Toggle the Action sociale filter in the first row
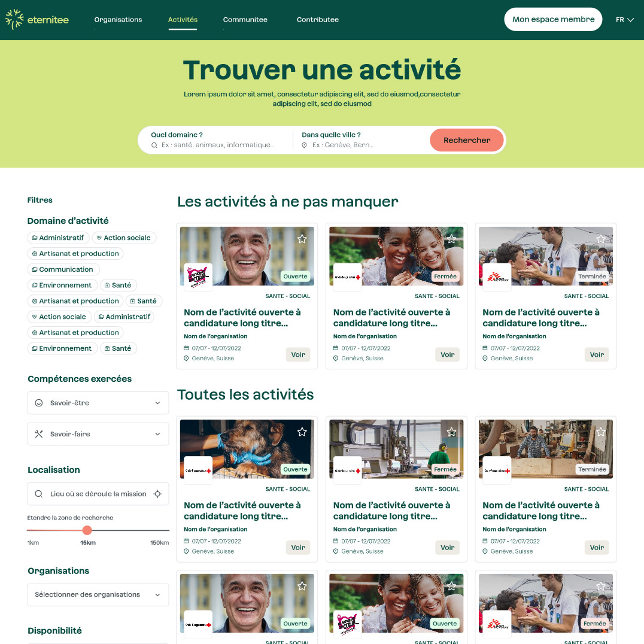The width and height of the screenshot is (644, 644). click(x=124, y=238)
